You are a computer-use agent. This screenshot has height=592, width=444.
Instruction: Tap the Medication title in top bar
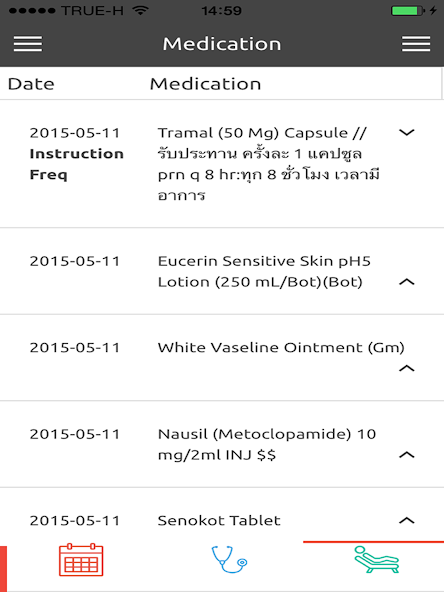pyautogui.click(x=222, y=44)
